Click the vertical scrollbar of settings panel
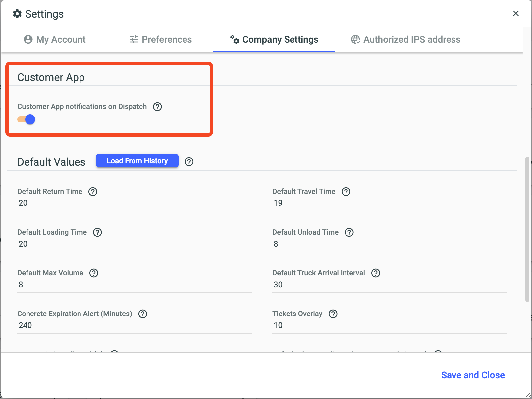This screenshot has height=399, width=532. click(x=527, y=229)
